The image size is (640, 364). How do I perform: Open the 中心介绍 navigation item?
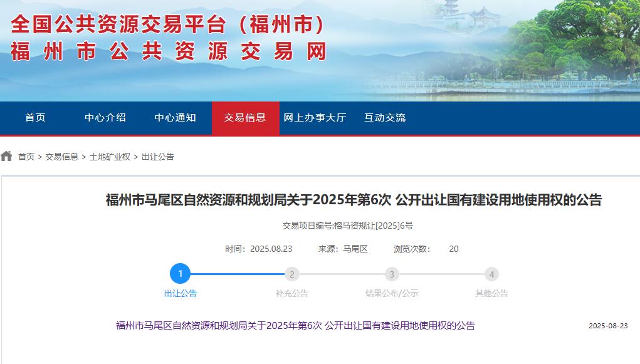(105, 118)
